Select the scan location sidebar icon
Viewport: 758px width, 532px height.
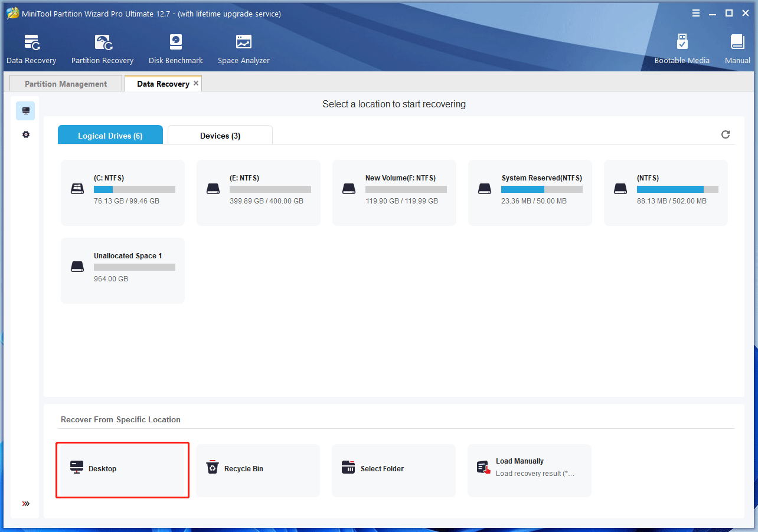click(x=25, y=111)
